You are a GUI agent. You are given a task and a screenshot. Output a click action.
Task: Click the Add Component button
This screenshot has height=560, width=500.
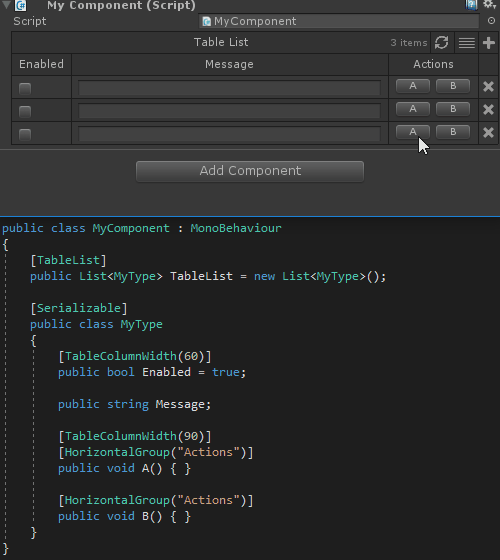click(x=250, y=171)
